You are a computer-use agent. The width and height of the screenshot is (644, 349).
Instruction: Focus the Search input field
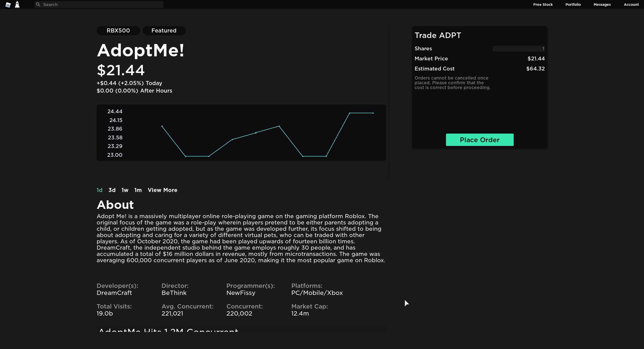[x=99, y=5]
